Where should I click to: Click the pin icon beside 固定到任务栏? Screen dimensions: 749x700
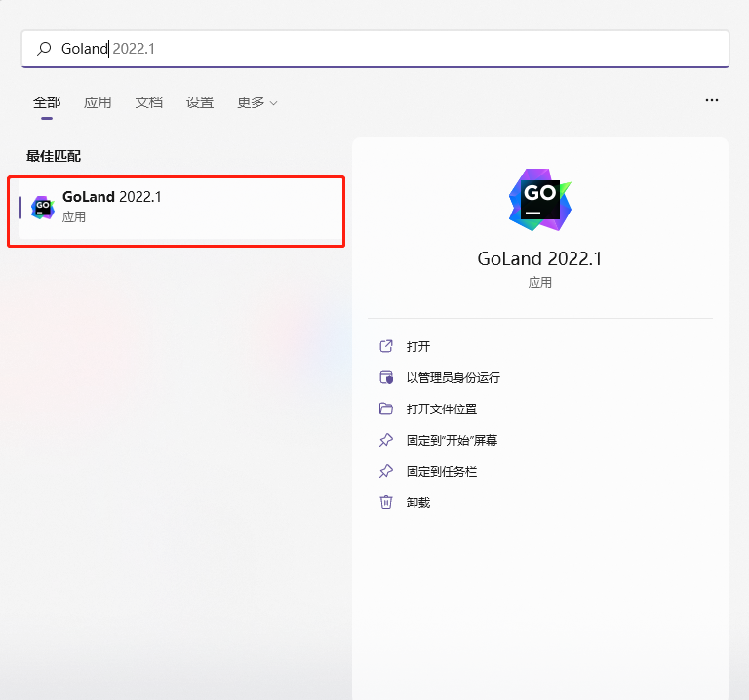click(386, 471)
